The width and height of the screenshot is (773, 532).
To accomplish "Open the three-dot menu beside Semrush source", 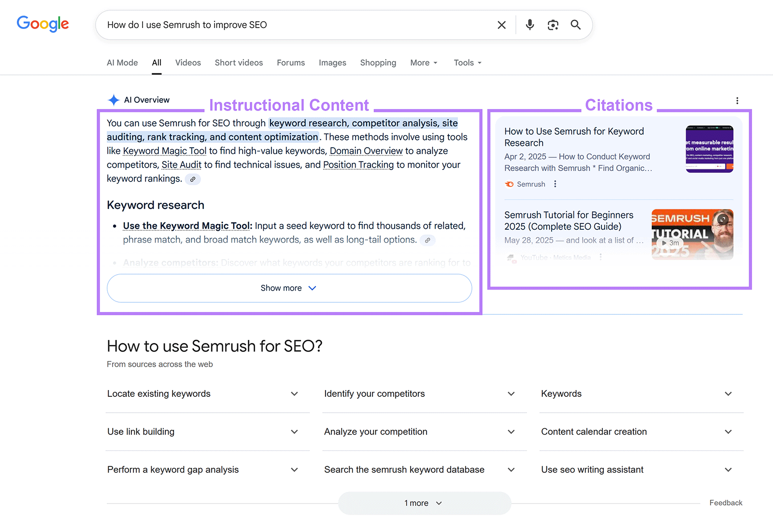I will (x=555, y=184).
